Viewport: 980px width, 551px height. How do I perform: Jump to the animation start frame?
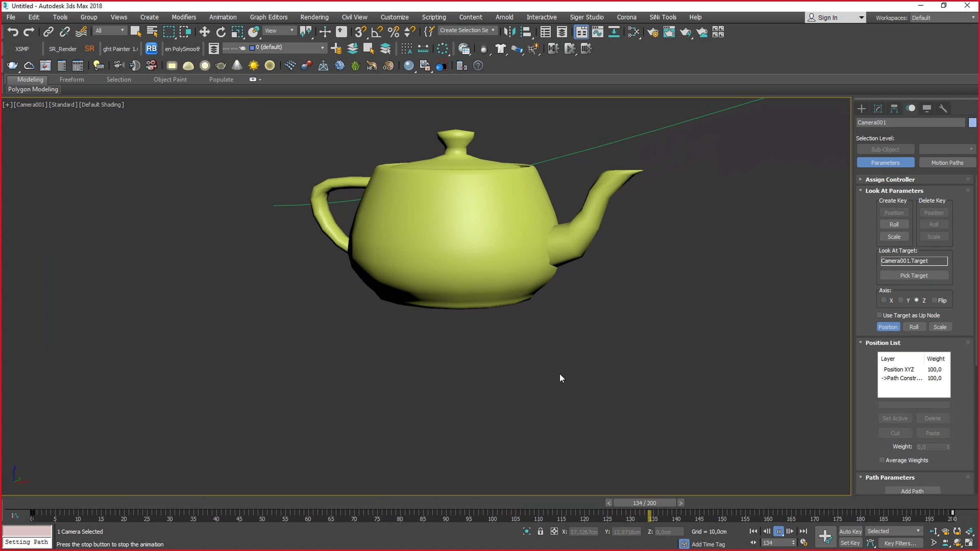point(753,531)
